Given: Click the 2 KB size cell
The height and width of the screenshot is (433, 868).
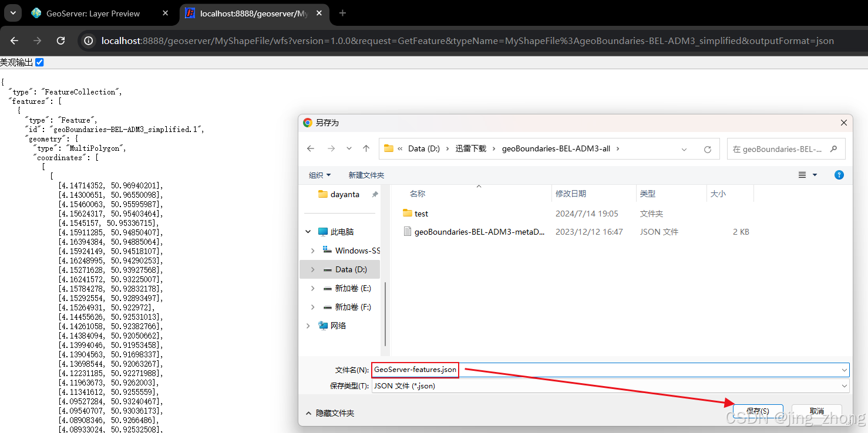Looking at the screenshot, I should 741,232.
